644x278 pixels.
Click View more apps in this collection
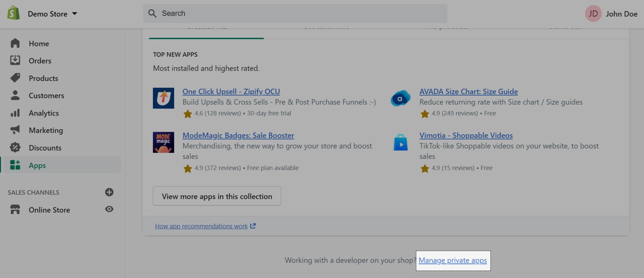click(x=217, y=196)
